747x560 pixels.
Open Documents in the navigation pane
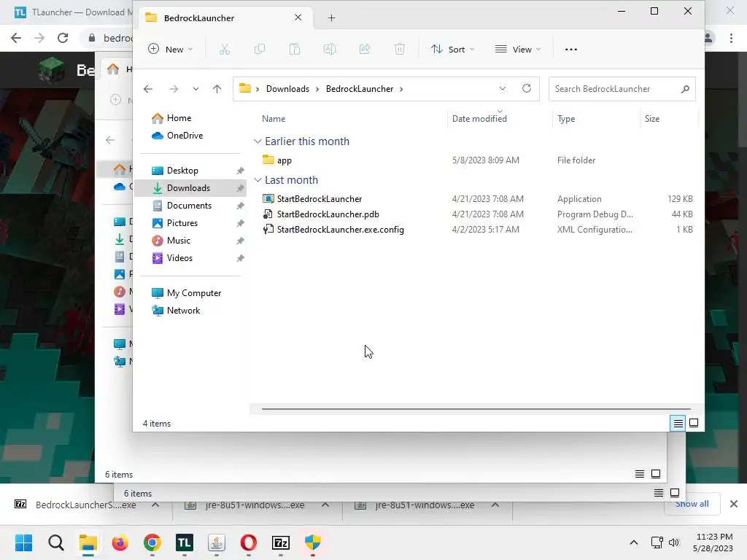pos(189,206)
